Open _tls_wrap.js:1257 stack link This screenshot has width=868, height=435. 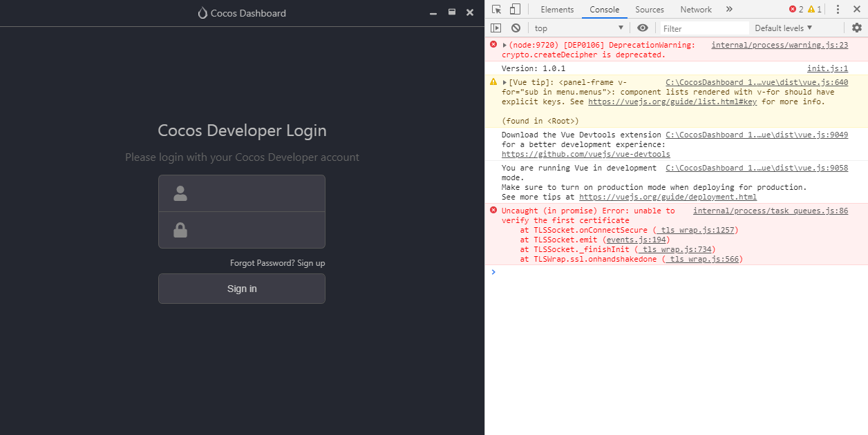tap(696, 230)
